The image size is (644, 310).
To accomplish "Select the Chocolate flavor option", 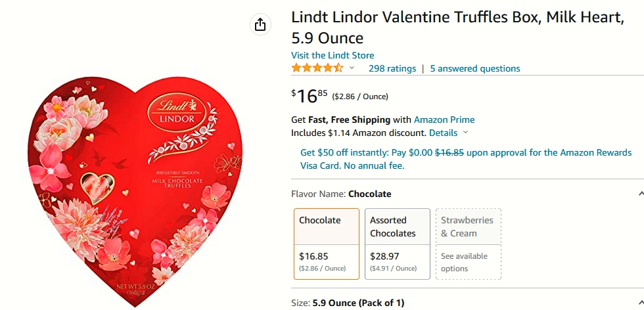I will [327, 244].
